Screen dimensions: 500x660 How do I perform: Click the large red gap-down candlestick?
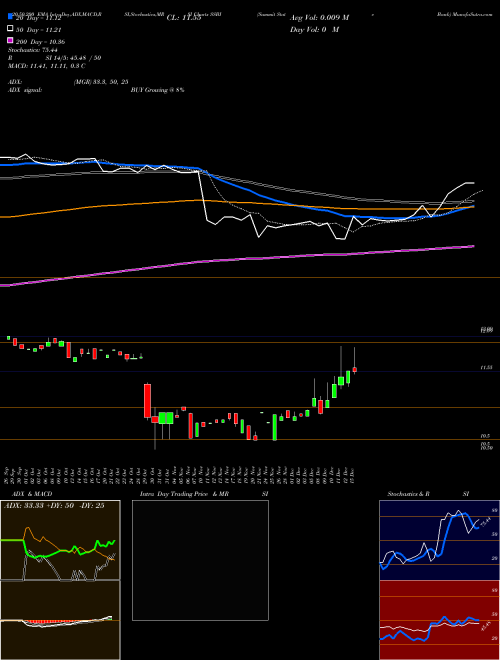point(147,400)
